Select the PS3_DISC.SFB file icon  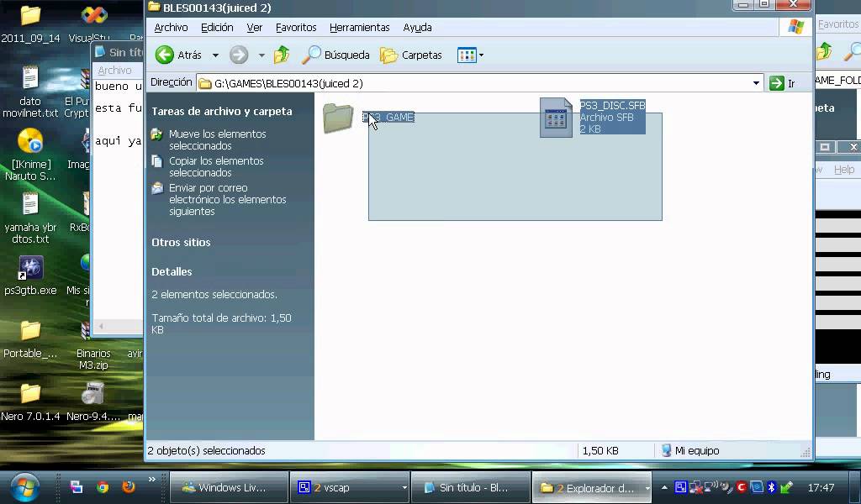point(556,118)
